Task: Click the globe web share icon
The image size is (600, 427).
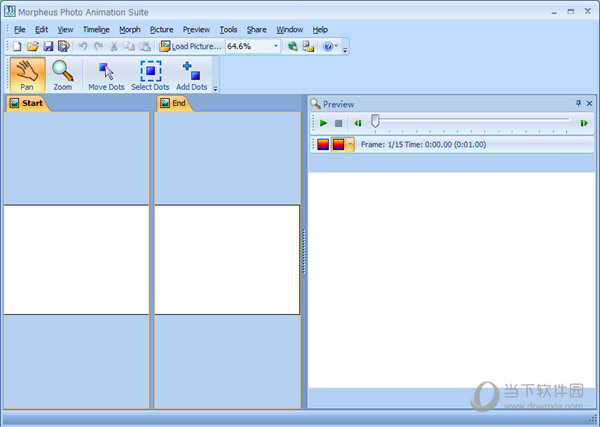Action: click(293, 47)
